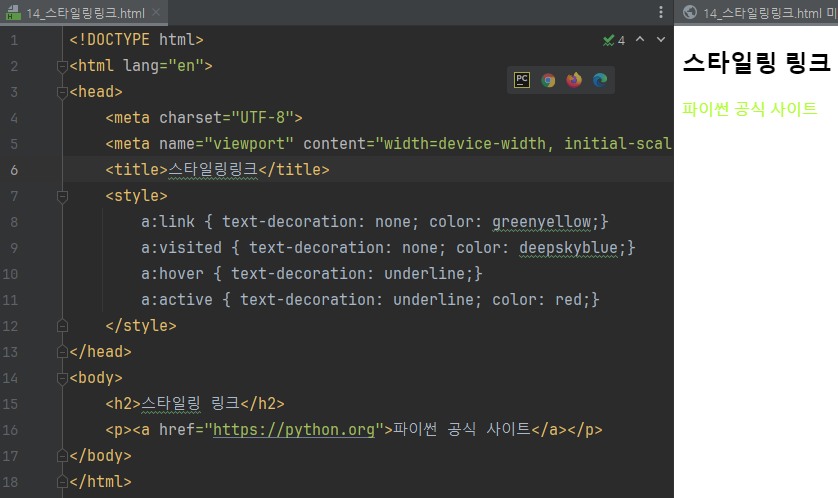This screenshot has width=838, height=498.
Task: Click https://python.org URL in the code
Action: 294,430
